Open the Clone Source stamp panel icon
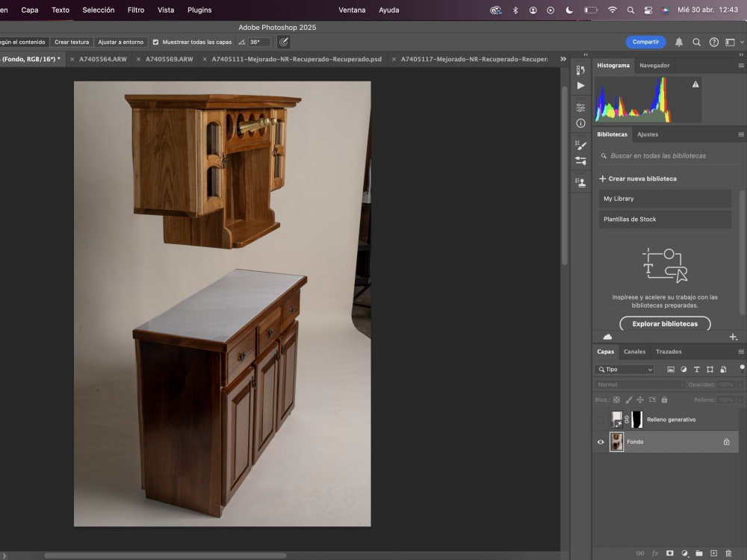This screenshot has height=560, width=747. click(x=580, y=182)
